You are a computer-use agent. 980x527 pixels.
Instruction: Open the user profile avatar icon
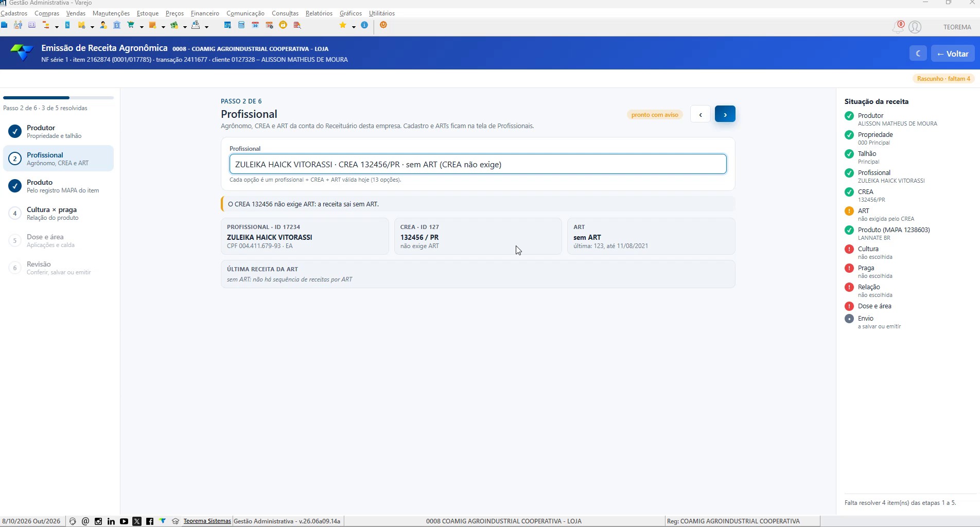tap(915, 27)
